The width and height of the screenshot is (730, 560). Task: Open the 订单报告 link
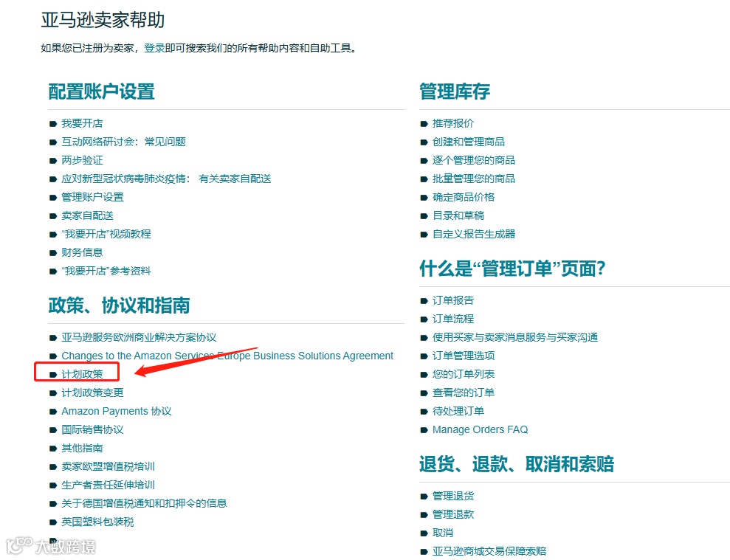click(453, 300)
